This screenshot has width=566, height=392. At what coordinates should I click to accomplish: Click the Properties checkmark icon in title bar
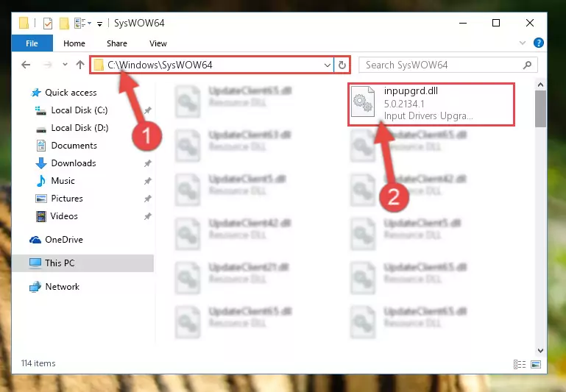[x=48, y=24]
